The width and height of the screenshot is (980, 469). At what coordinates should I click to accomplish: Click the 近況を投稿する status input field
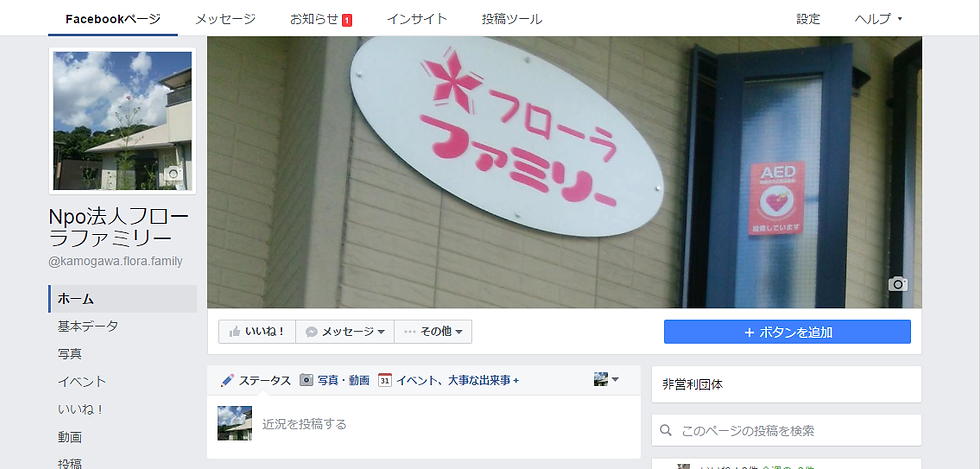click(448, 424)
